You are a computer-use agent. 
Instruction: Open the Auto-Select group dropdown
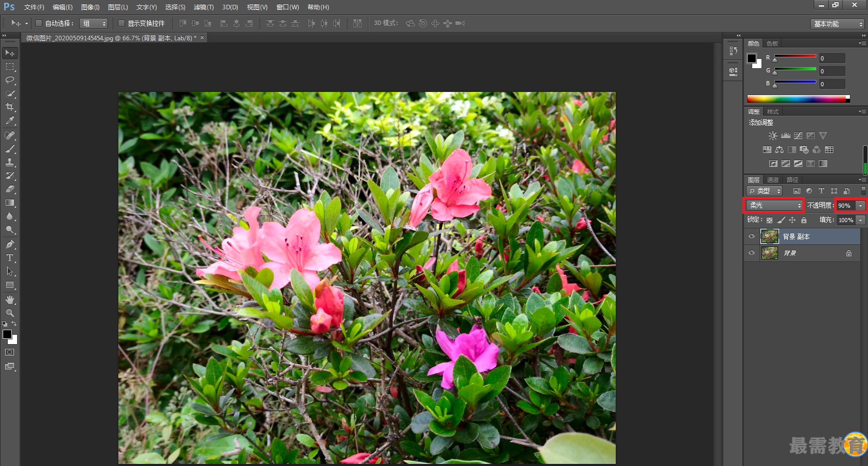pyautogui.click(x=94, y=23)
